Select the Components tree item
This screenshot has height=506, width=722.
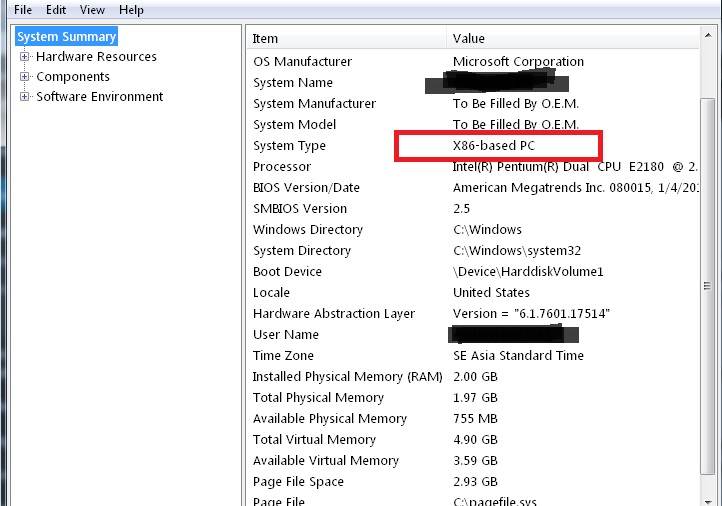[x=73, y=77]
